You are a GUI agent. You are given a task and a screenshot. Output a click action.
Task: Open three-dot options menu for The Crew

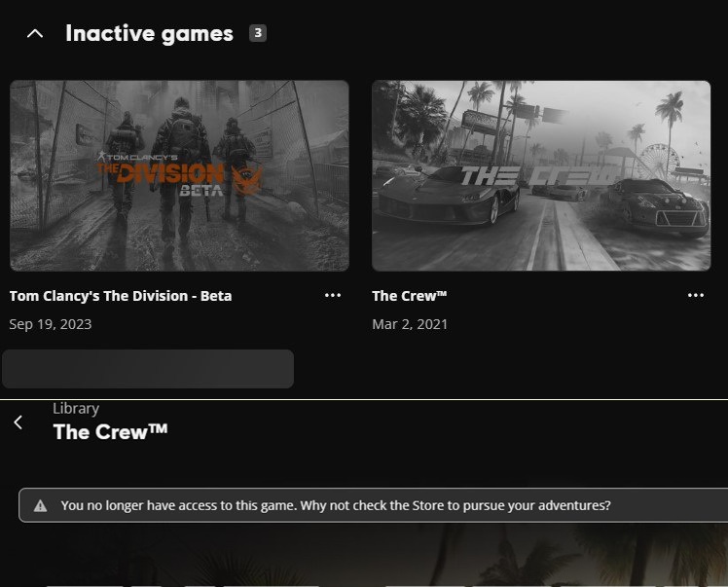click(x=696, y=295)
